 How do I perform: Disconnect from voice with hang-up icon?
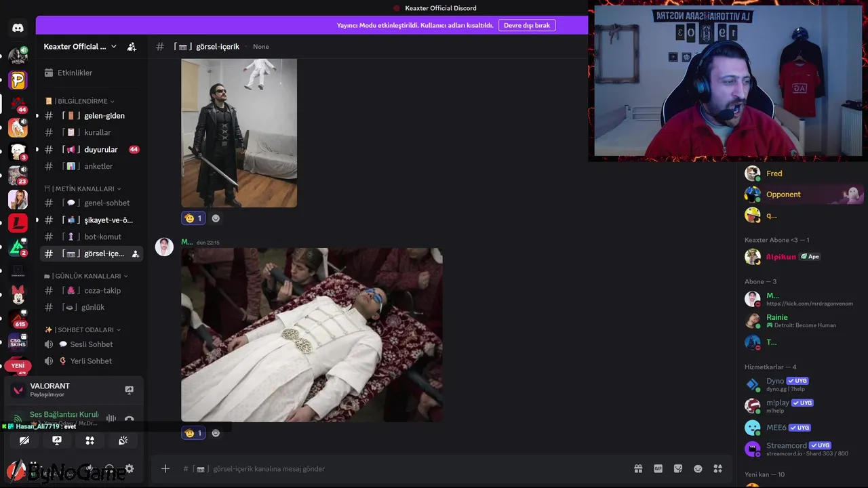(129, 419)
